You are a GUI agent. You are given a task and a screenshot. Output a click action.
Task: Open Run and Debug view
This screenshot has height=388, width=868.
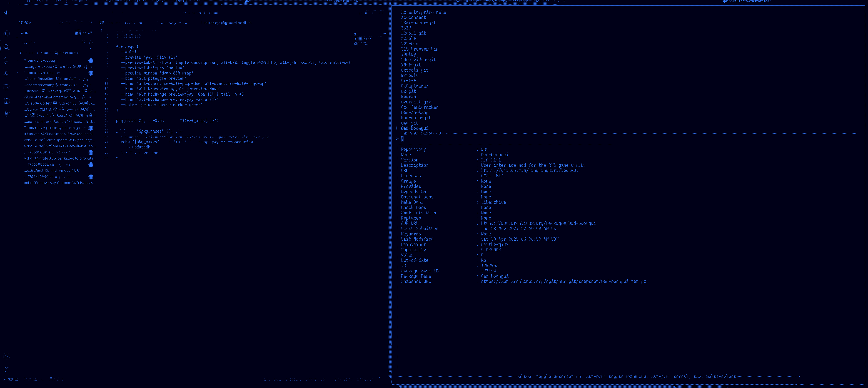[x=6, y=74]
